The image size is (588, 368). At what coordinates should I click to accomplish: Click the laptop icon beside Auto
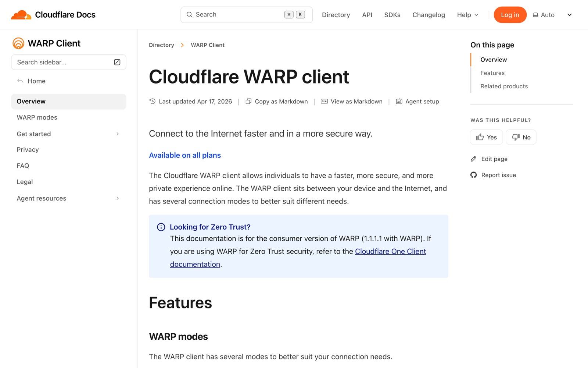pos(535,15)
